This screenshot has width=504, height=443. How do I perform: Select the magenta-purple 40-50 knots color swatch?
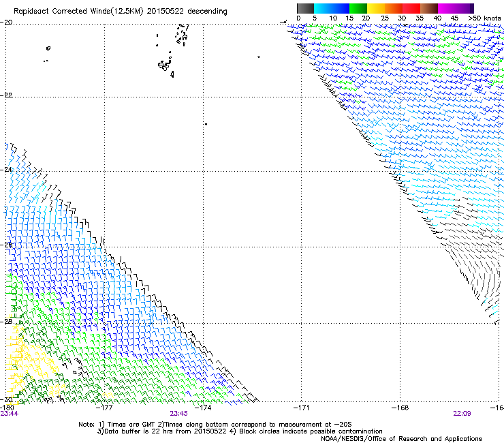click(x=456, y=8)
